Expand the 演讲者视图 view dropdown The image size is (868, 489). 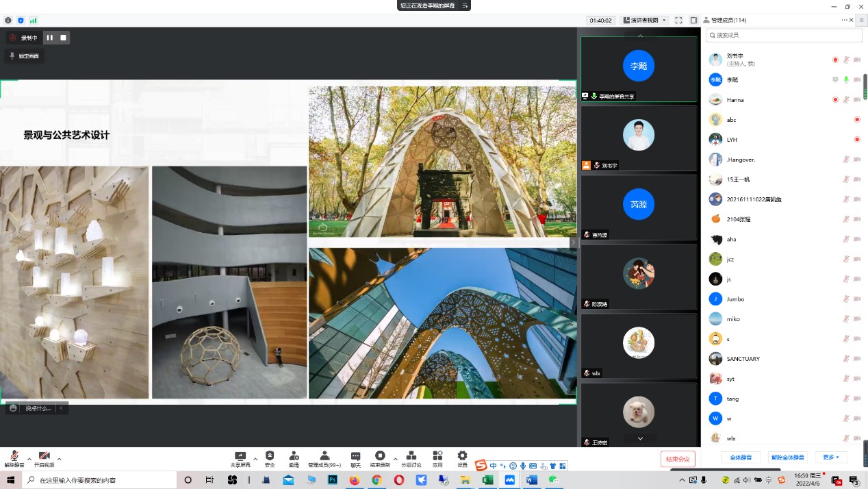644,21
